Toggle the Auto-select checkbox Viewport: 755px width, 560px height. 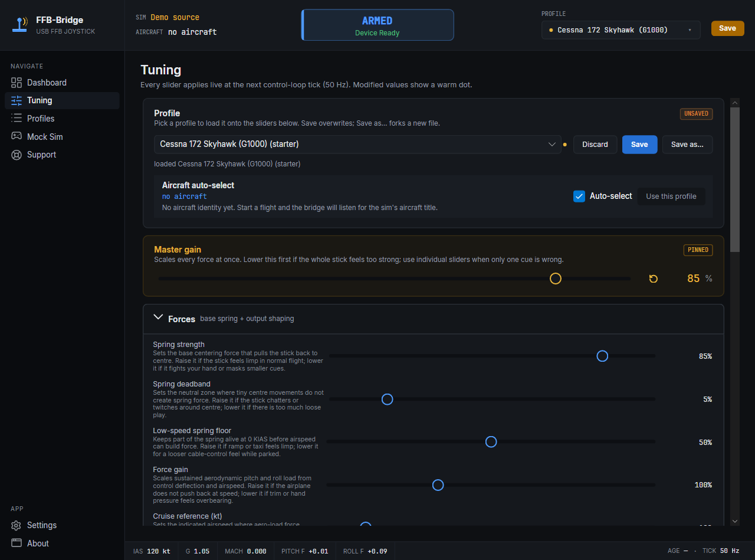[579, 196]
